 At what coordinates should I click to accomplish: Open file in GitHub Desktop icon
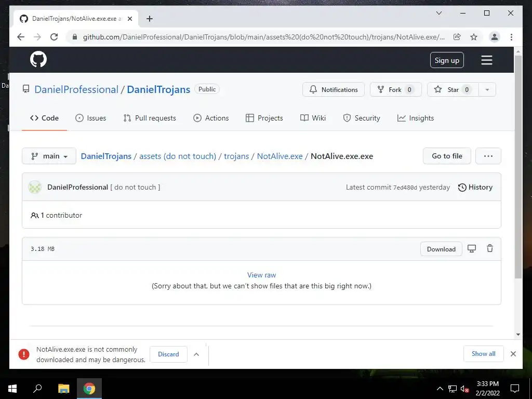[472, 249]
